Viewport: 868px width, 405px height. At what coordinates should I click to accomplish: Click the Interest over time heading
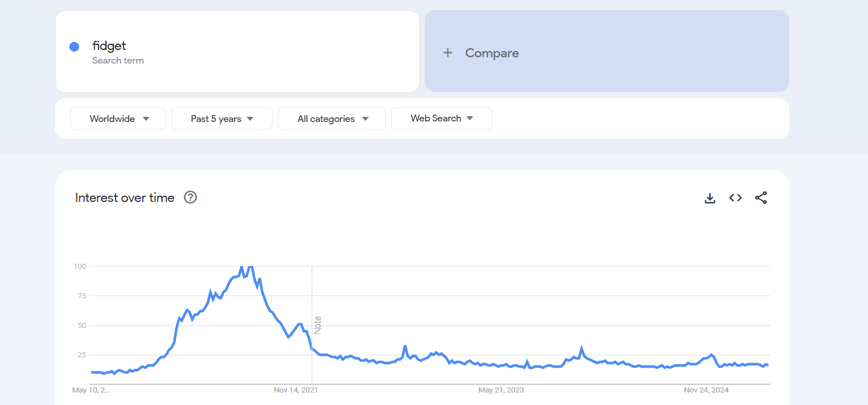click(125, 198)
